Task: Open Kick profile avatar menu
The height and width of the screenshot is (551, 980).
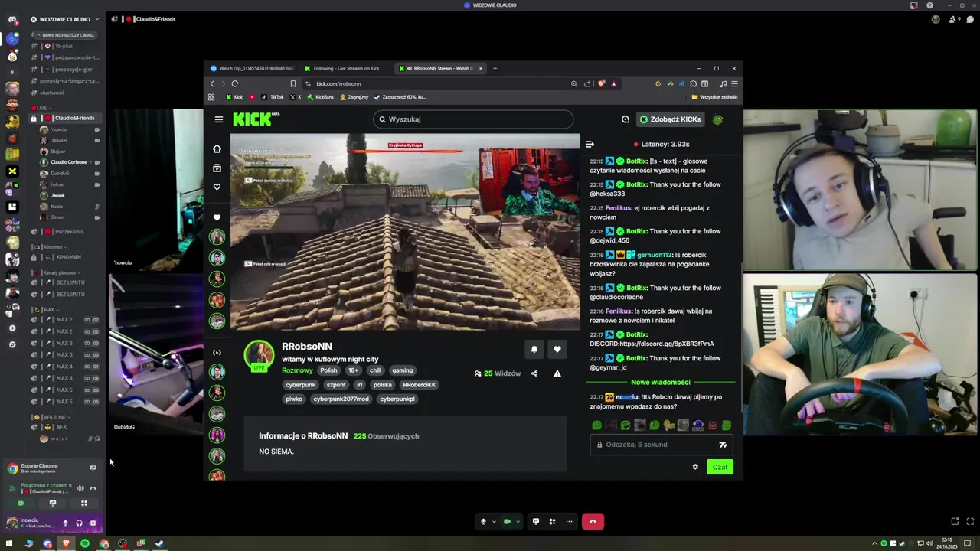Action: 717,119
